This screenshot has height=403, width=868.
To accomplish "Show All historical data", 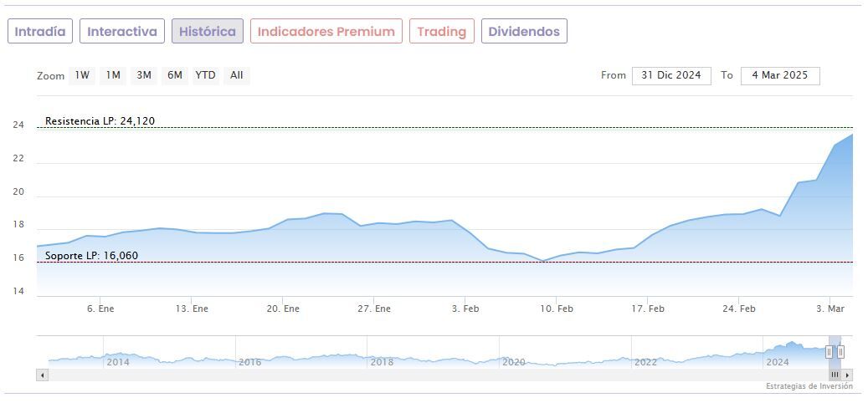I will tap(237, 75).
